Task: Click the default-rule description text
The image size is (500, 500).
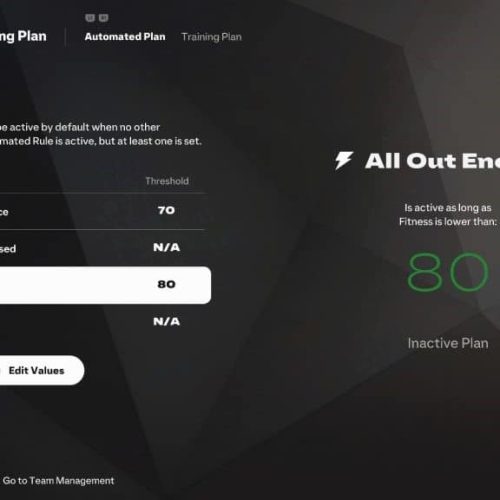Action: coord(100,134)
